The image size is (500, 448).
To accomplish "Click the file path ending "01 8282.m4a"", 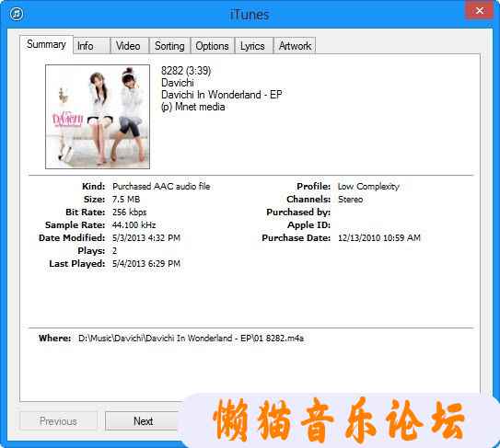I will click(x=191, y=339).
